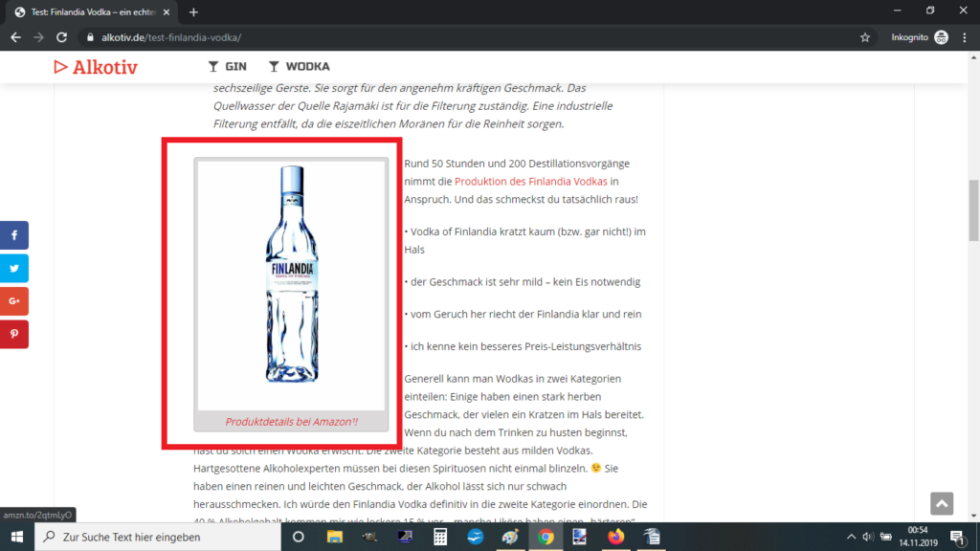
Task: Select the Test: Finlandia Vodka tab
Action: [93, 11]
